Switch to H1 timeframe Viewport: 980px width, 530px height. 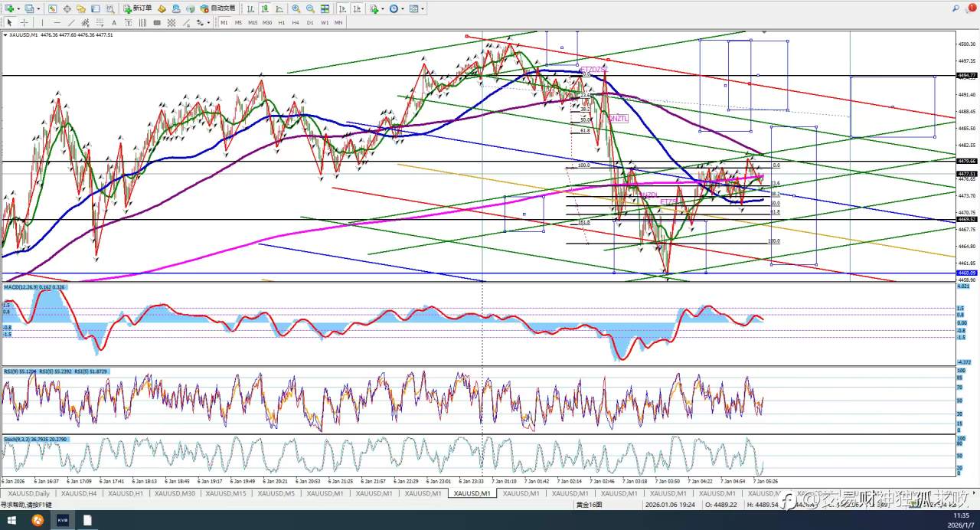(x=282, y=23)
